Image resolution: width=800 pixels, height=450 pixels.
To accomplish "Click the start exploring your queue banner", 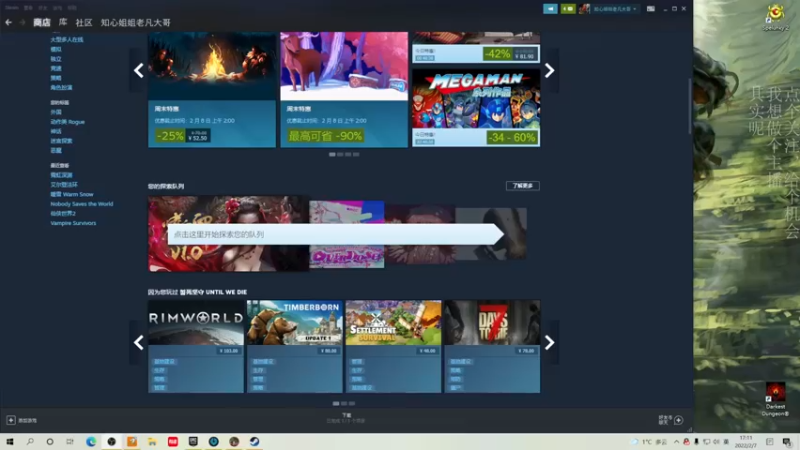I will click(336, 234).
